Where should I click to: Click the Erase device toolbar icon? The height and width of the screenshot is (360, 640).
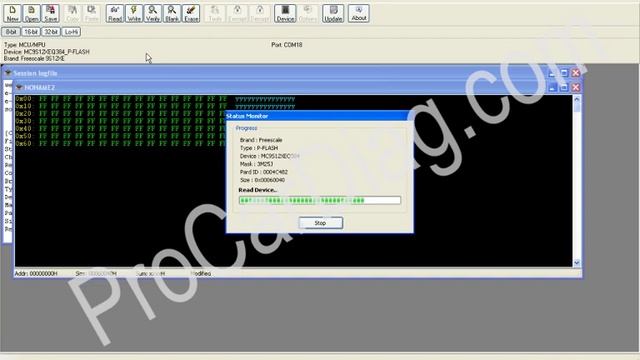point(191,13)
